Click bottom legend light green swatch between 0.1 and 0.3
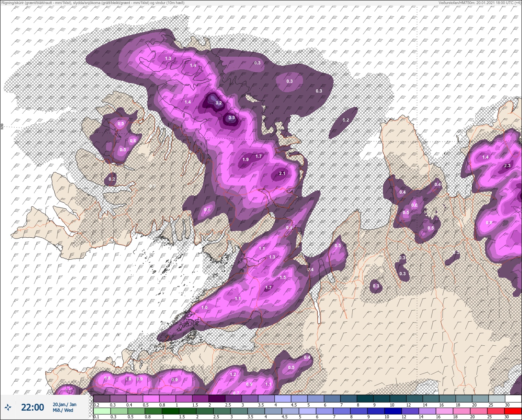The image size is (522, 420). click(x=102, y=411)
